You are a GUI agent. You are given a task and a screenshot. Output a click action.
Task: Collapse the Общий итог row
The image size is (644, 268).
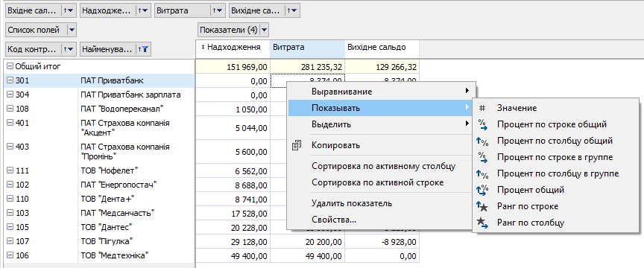(x=10, y=66)
